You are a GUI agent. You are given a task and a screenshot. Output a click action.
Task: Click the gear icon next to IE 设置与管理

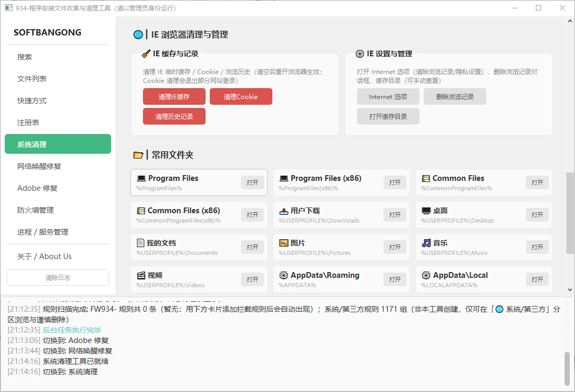pyautogui.click(x=360, y=54)
